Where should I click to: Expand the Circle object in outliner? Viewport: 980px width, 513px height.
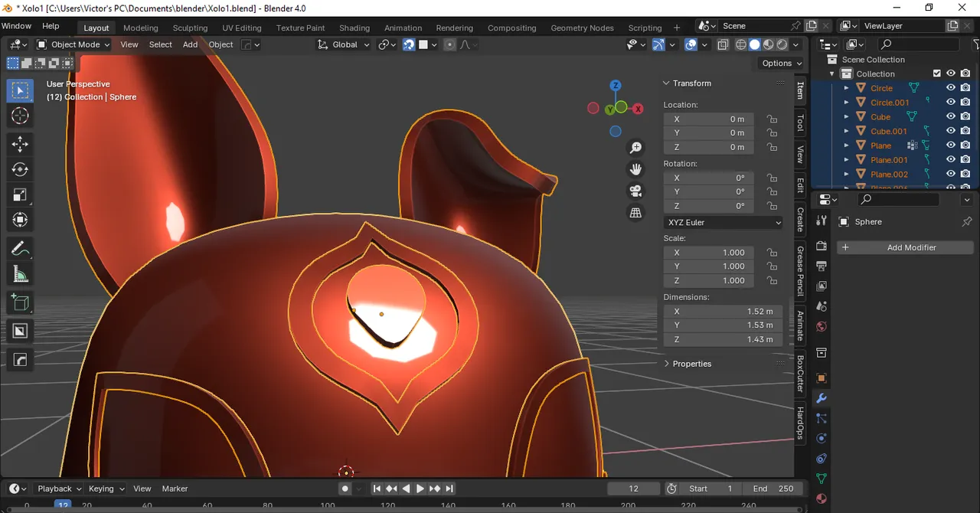coord(847,88)
